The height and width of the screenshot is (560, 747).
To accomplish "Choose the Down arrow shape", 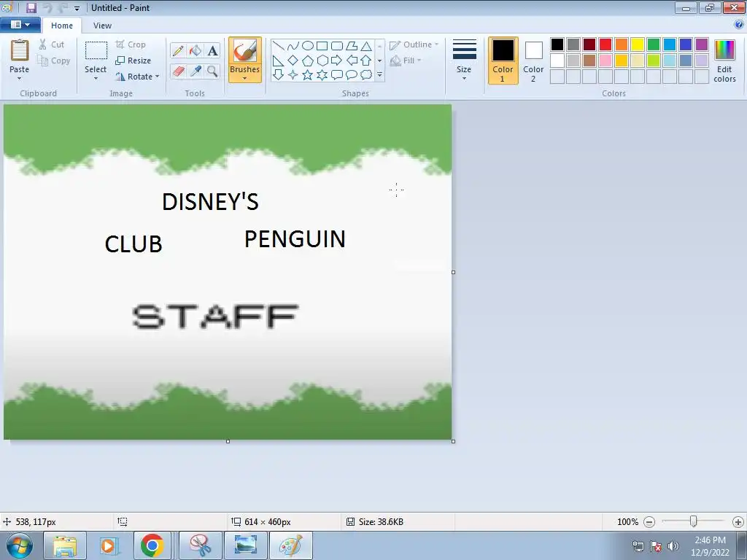I will pos(279,75).
